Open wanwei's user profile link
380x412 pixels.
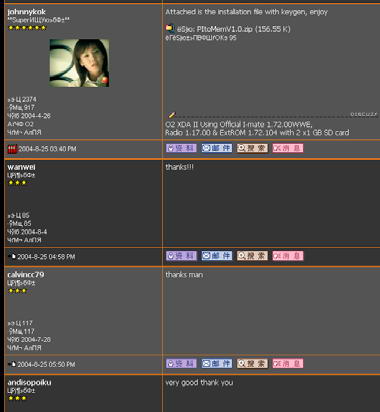coord(21,167)
